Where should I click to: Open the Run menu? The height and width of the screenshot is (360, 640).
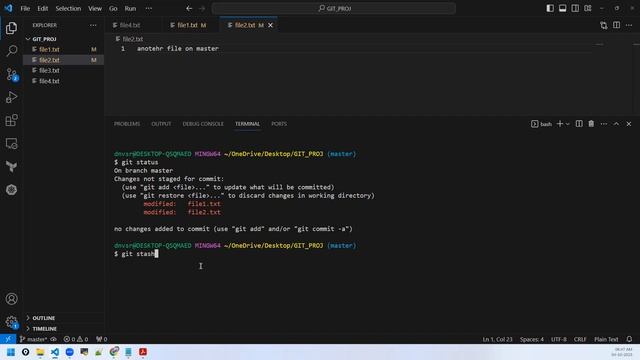[130, 8]
